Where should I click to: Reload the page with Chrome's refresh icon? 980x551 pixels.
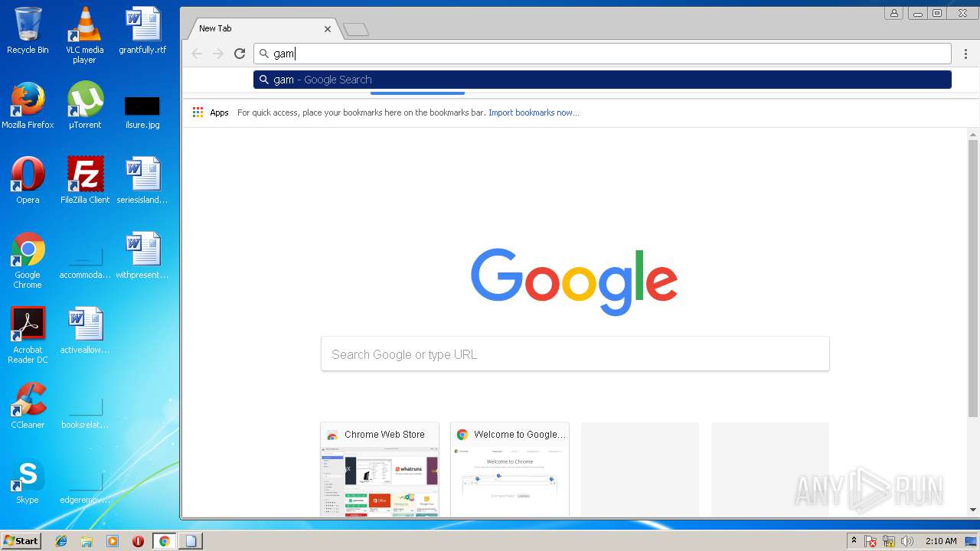240,54
